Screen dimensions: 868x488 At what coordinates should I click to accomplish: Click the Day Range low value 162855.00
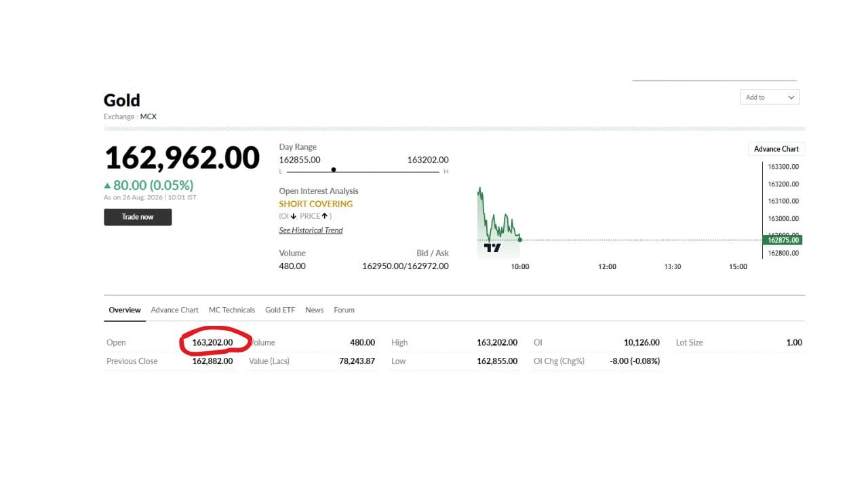tap(300, 160)
